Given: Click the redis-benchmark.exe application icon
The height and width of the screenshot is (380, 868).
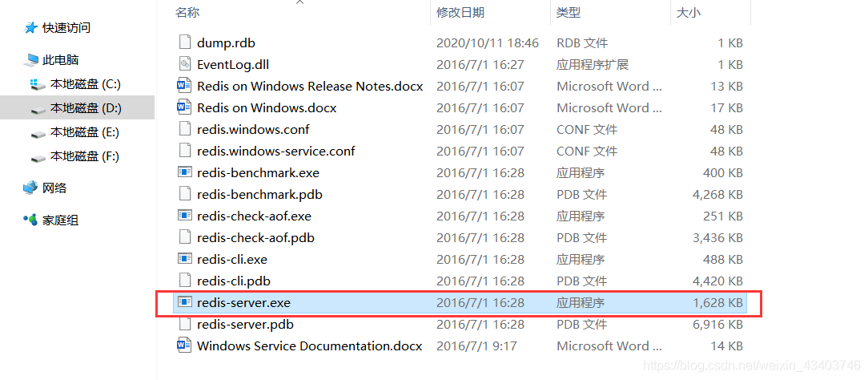Looking at the screenshot, I should tap(184, 172).
